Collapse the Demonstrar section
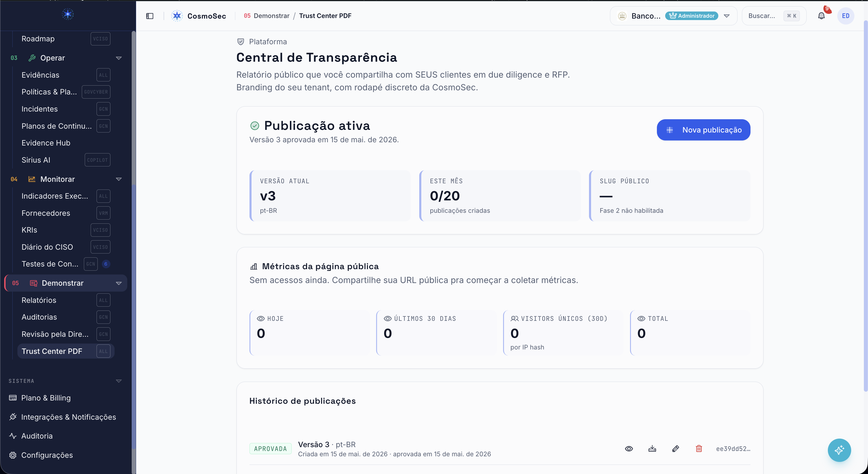 pos(119,283)
